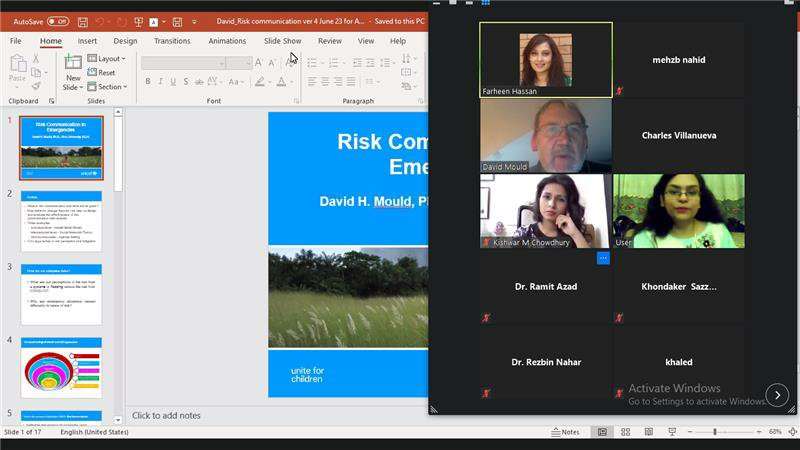The image size is (800, 450).
Task: Switch to the Slide Show tab
Action: tap(282, 41)
